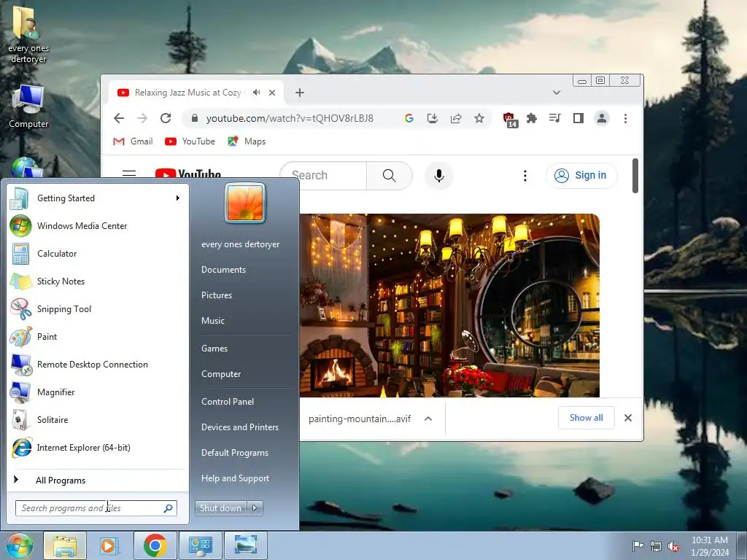The height and width of the screenshot is (560, 747).
Task: Open Chrome tab search dropdown
Action: click(x=557, y=93)
